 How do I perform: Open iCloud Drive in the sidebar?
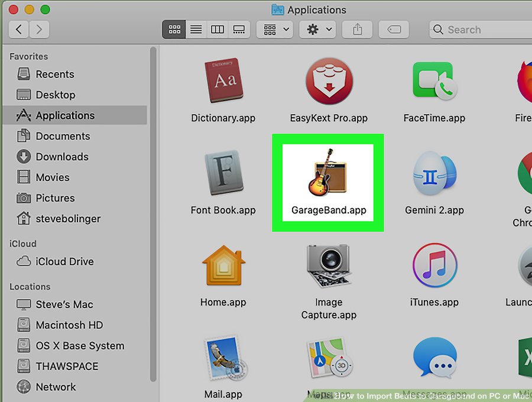[74, 261]
